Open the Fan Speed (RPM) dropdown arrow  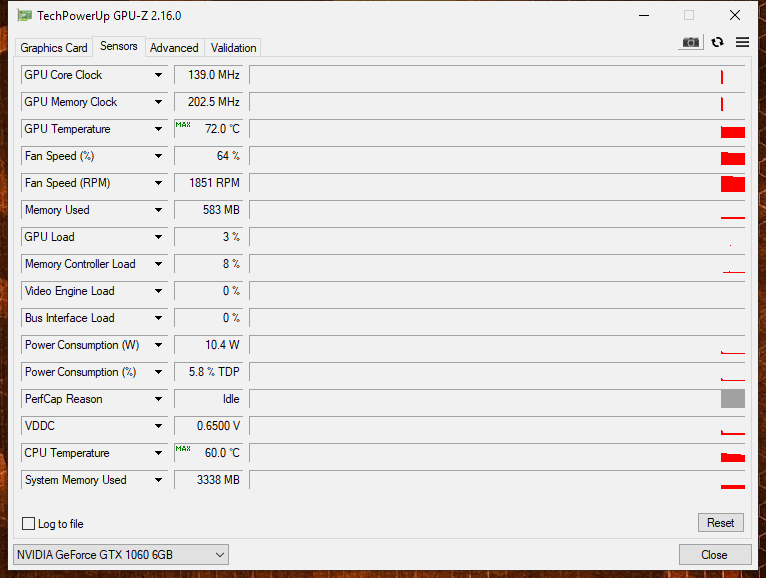point(158,183)
